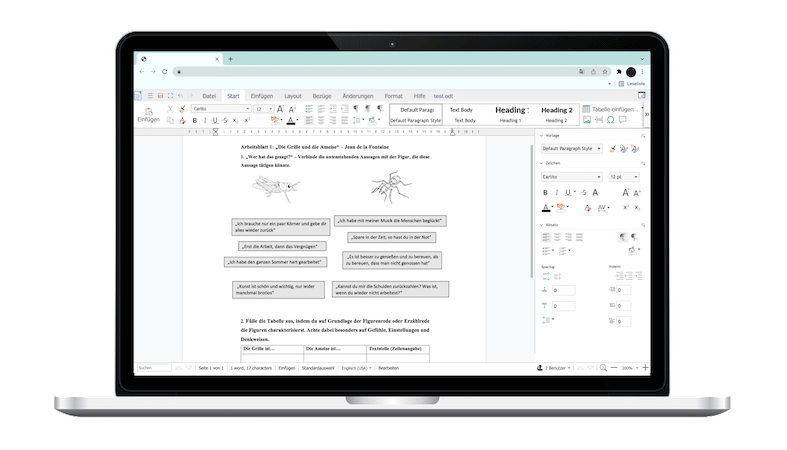The height and width of the screenshot is (450, 787).
Task: Toggle center alignment in the ribbon
Action: click(x=321, y=120)
